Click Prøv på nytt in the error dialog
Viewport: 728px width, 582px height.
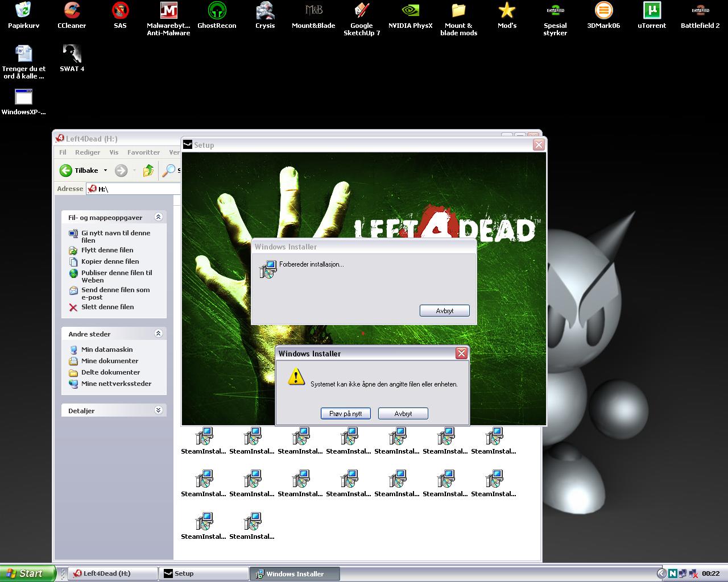point(346,414)
